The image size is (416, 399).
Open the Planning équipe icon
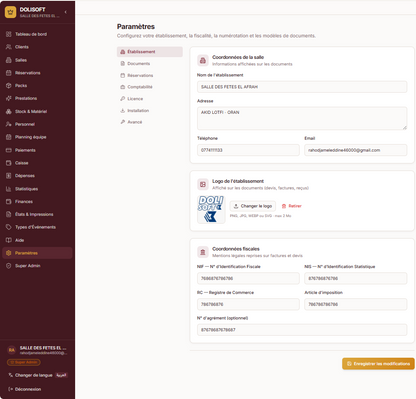click(x=9, y=137)
